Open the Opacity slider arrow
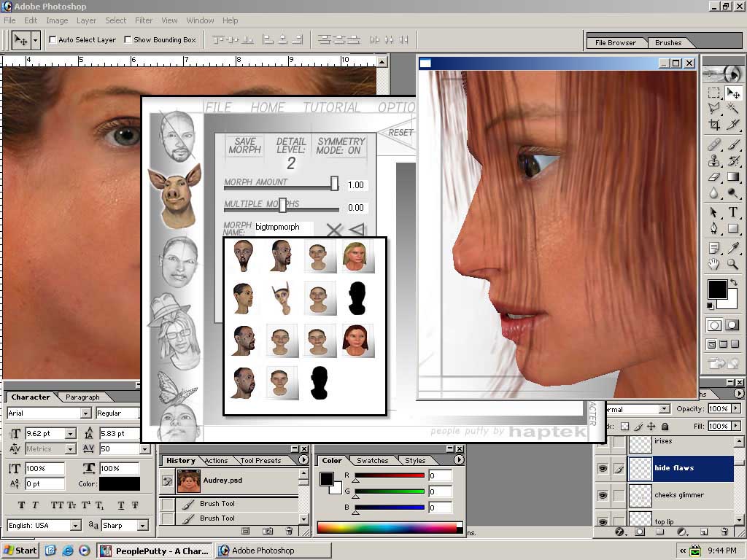 tap(736, 408)
